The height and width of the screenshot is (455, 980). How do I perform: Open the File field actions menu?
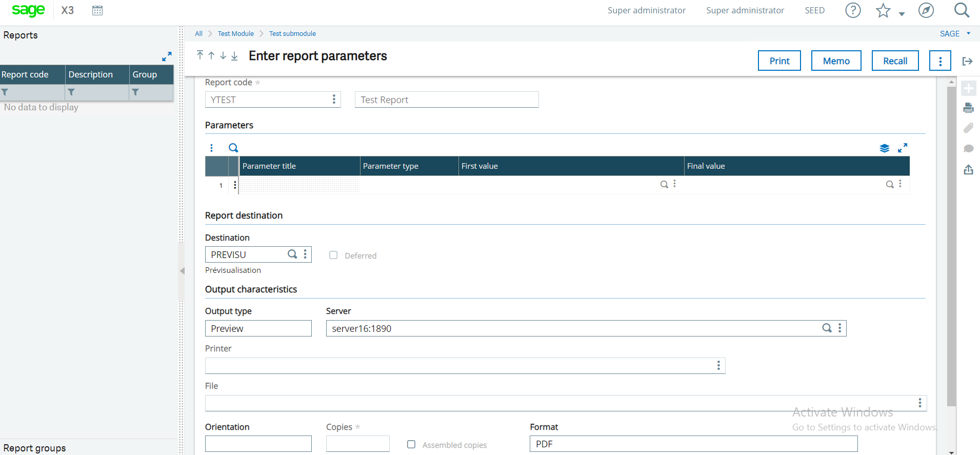click(920, 403)
